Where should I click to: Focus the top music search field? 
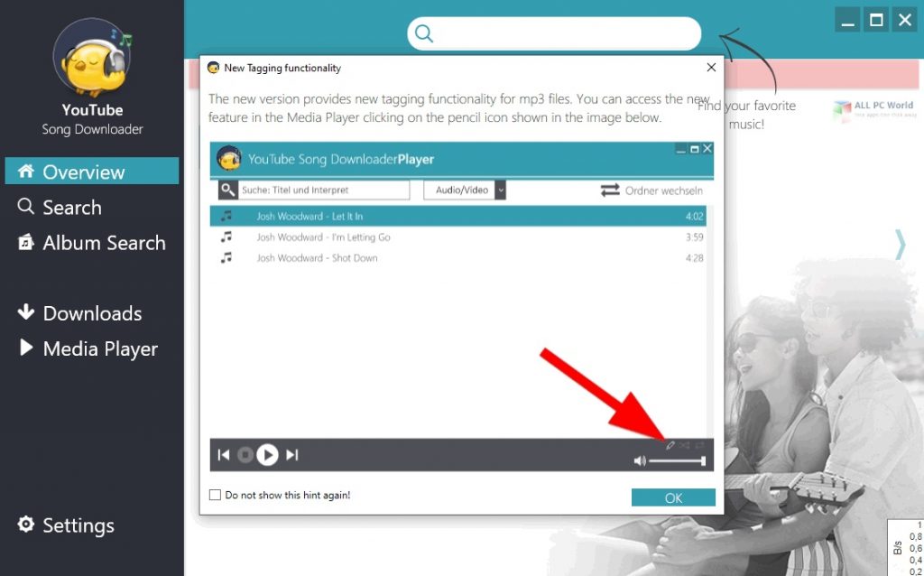tap(554, 33)
